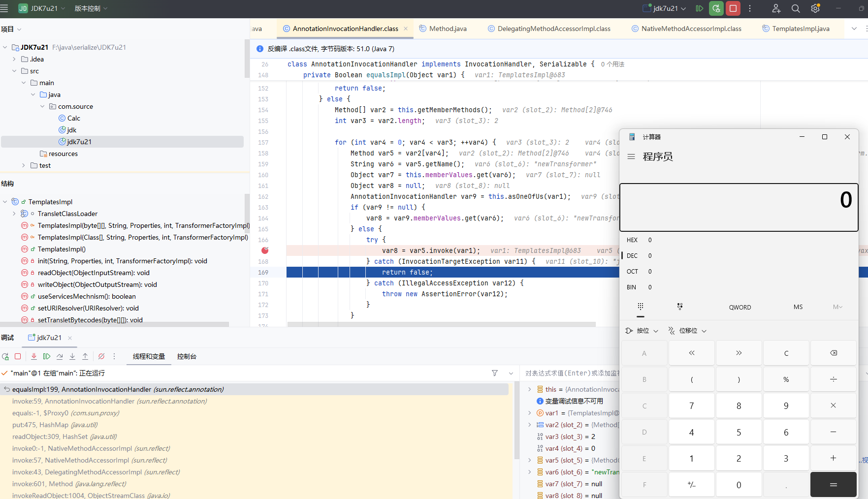Open the IDE settings gear icon
The width and height of the screenshot is (868, 499).
(x=815, y=8)
